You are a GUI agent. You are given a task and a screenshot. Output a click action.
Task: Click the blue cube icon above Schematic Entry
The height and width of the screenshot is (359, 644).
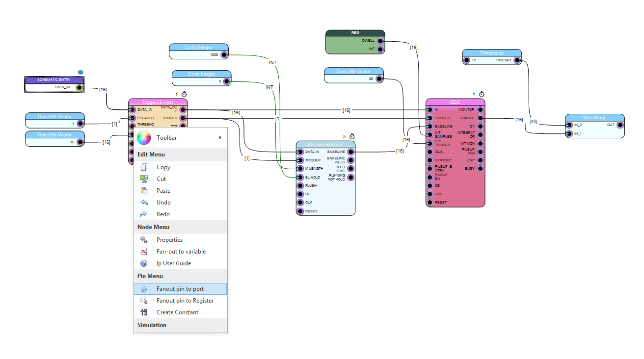pos(80,72)
